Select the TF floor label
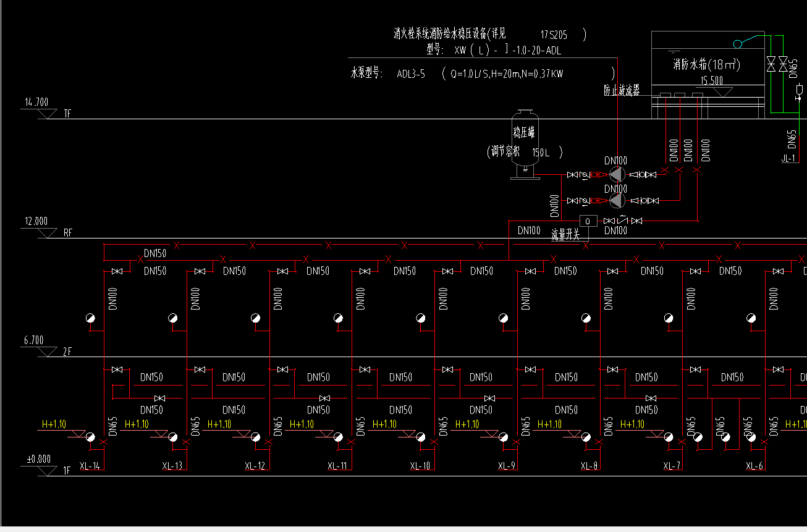This screenshot has height=532, width=807. (68, 114)
